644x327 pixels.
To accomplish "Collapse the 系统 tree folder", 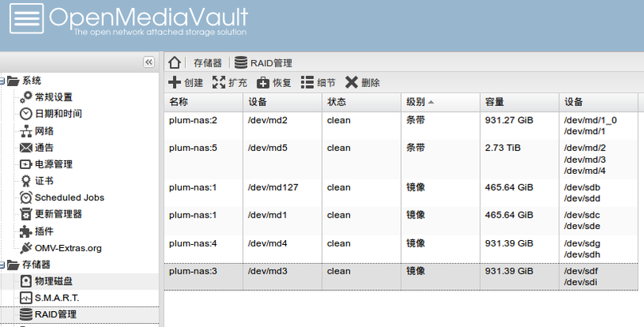I will tap(2, 81).
